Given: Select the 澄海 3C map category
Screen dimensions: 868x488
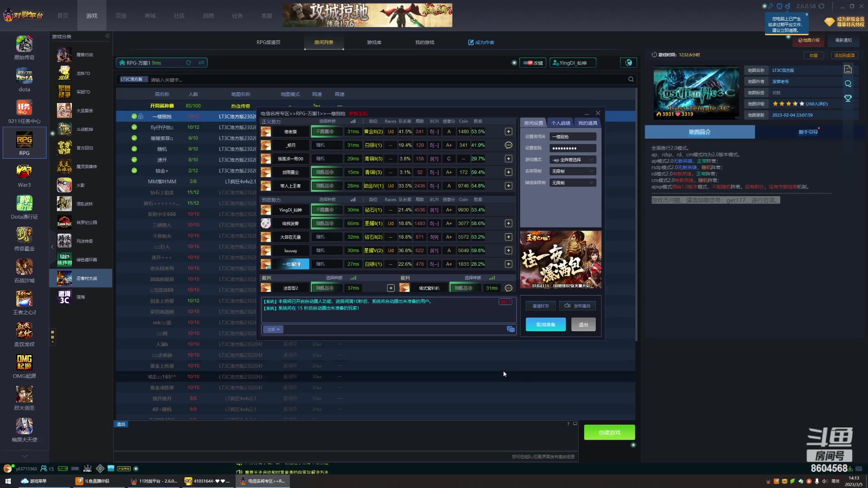Looking at the screenshot, I should tap(80, 297).
